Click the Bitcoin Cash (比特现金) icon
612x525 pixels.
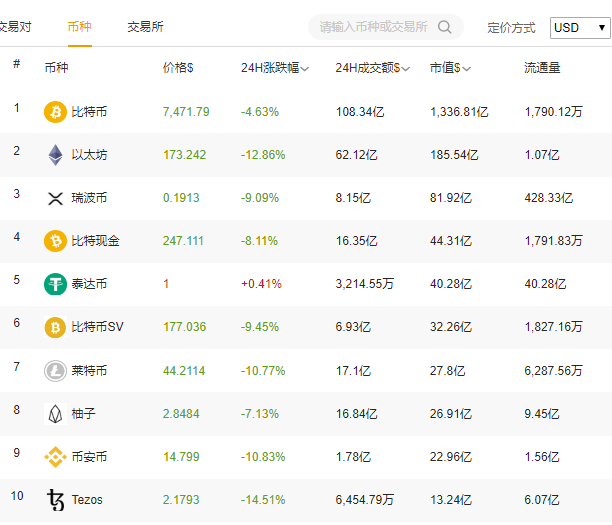pos(55,241)
